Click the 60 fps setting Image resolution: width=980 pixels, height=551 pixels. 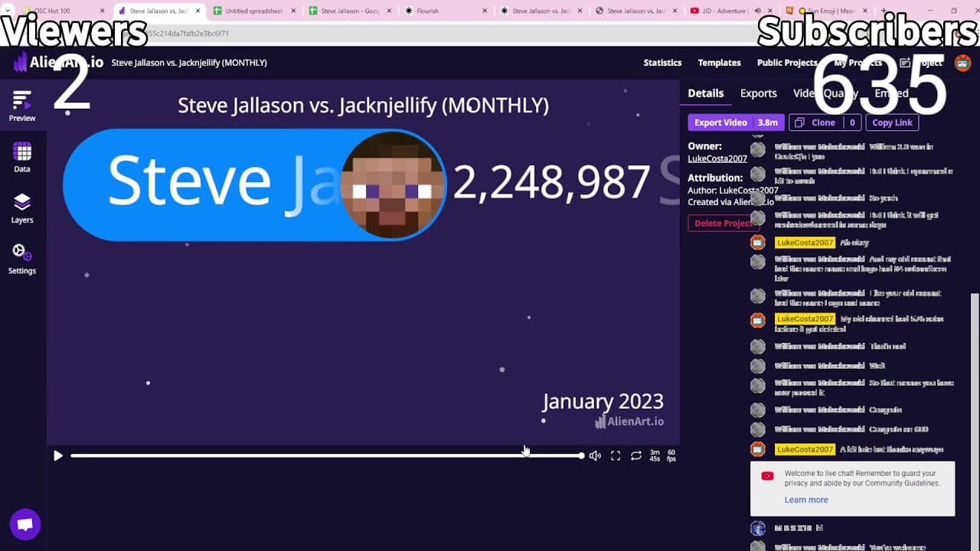(x=671, y=455)
